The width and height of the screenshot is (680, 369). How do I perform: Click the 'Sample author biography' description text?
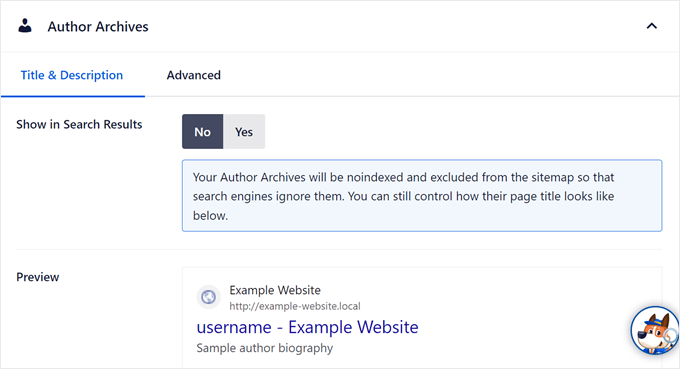coord(265,348)
